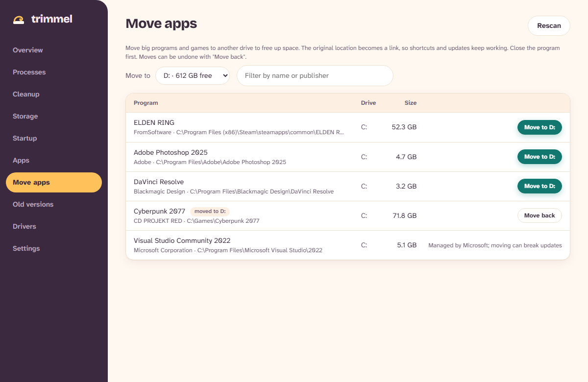The image size is (588, 382).
Task: Click the Blackmagic Design install path
Action: 234,191
